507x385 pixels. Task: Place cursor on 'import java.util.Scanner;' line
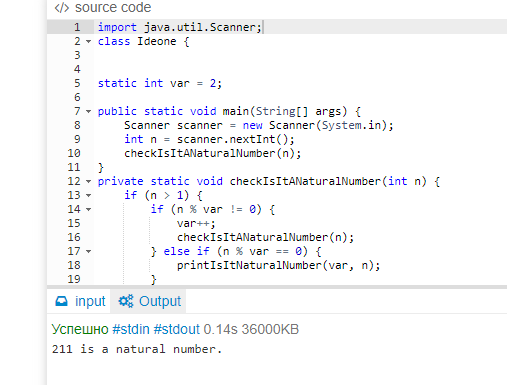click(180, 27)
